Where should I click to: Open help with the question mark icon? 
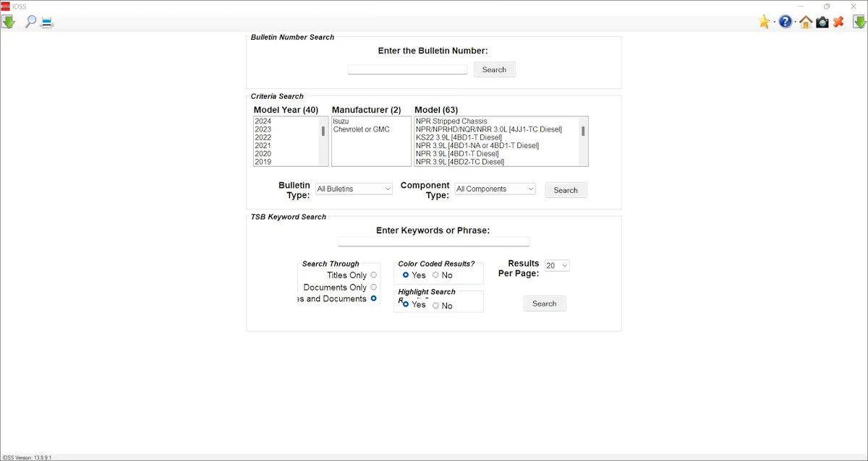pyautogui.click(x=785, y=22)
